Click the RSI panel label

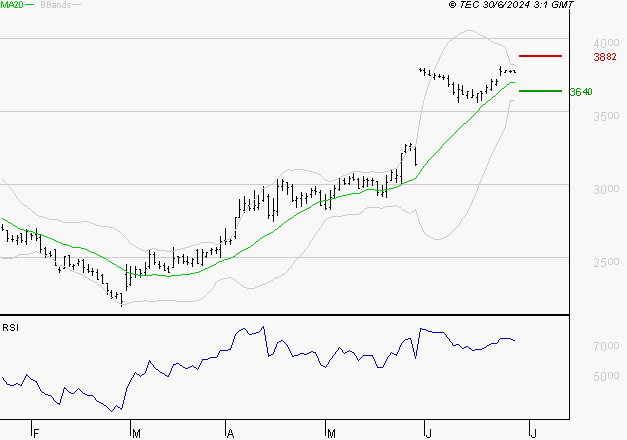pyautogui.click(x=10, y=328)
